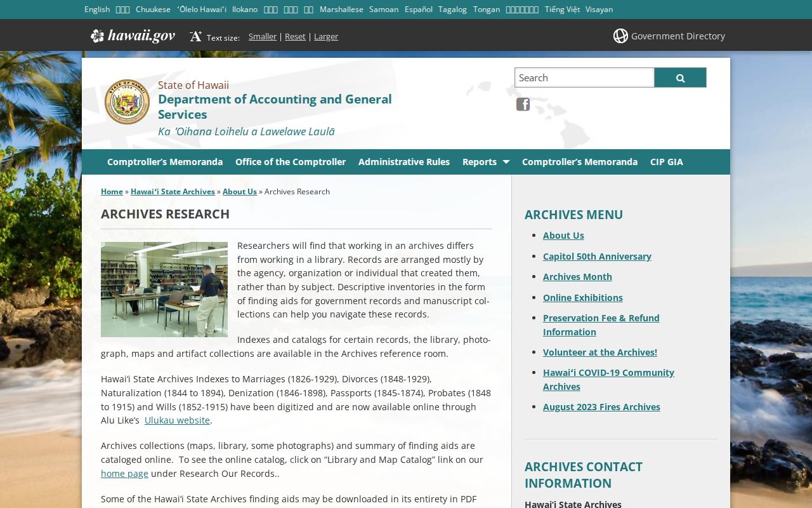Switch language to Tongan
Image resolution: width=812 pixels, height=508 pixels.
tap(487, 9)
